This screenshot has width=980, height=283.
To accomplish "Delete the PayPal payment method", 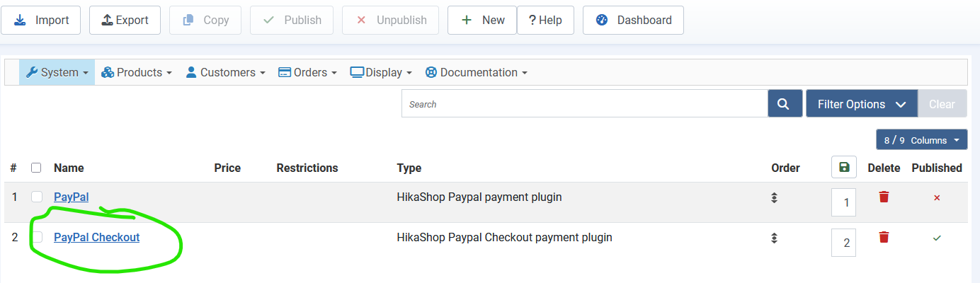I will tap(884, 197).
